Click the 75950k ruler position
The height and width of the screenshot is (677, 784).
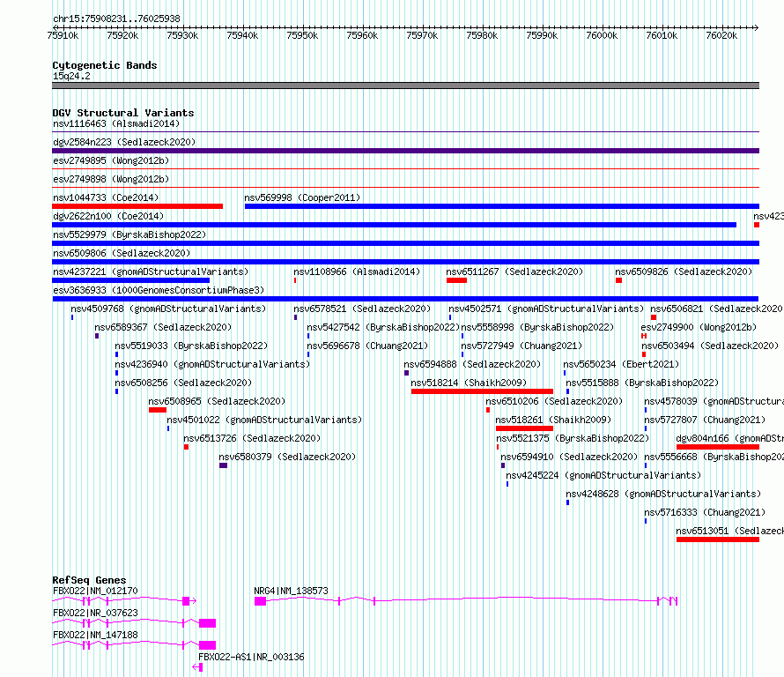tap(302, 35)
